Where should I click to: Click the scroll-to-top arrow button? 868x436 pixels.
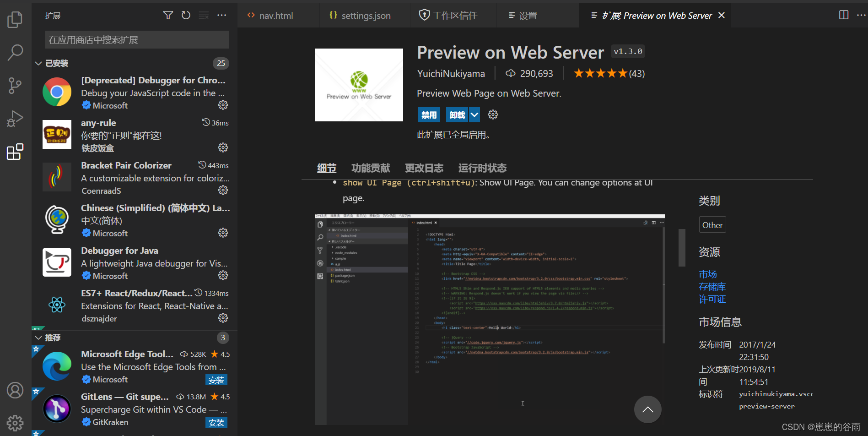pos(647,409)
